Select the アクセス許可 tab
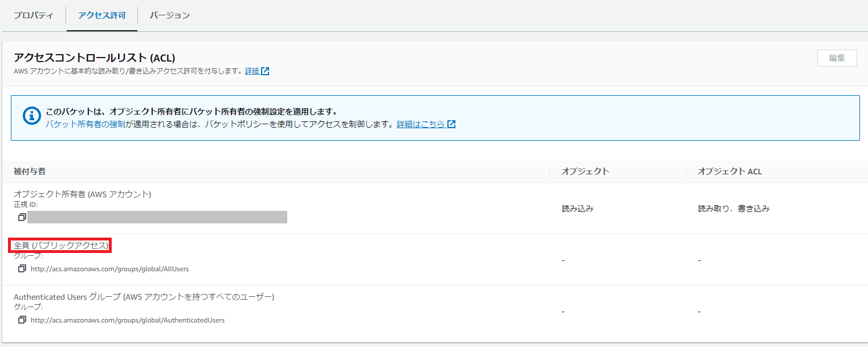The height and width of the screenshot is (347, 868). coord(102,15)
